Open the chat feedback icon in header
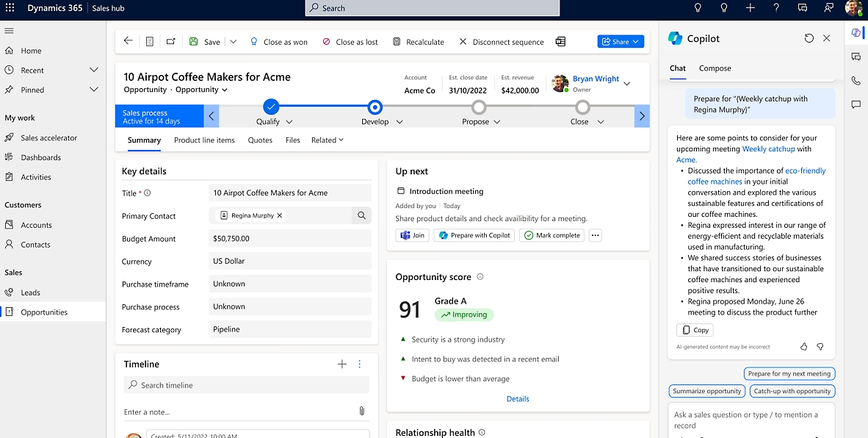This screenshot has height=438, width=868. click(802, 8)
